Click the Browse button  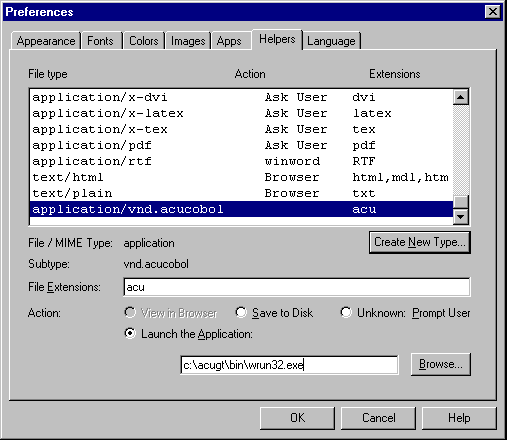click(441, 364)
